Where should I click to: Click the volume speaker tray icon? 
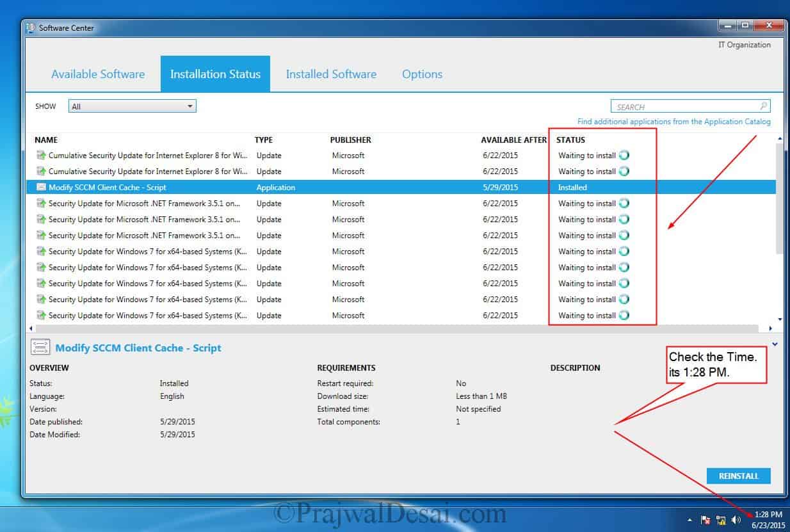(737, 519)
